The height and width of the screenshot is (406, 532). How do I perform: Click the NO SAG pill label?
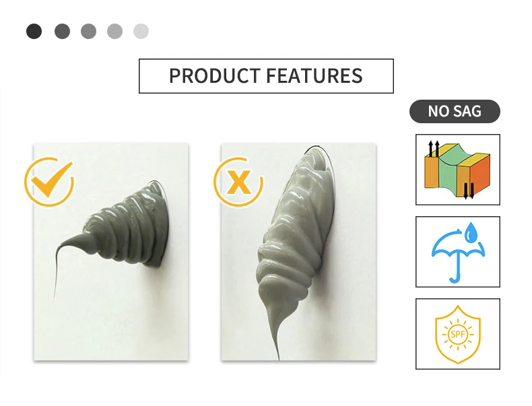click(455, 111)
